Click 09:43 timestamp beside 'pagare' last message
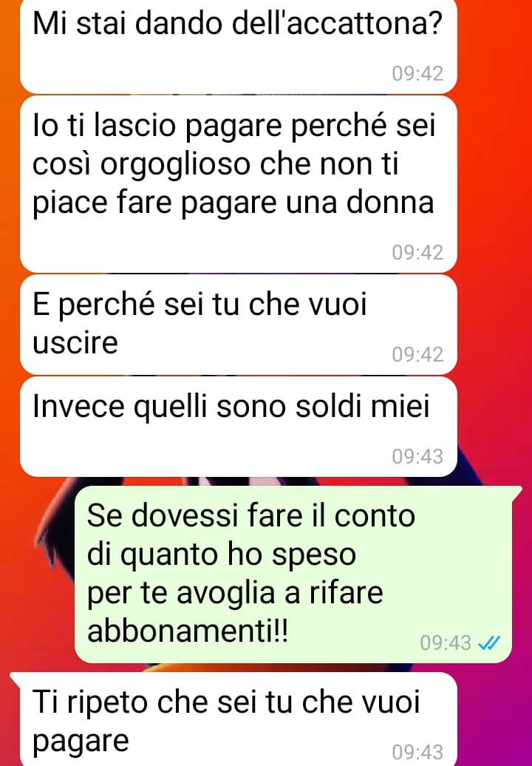 click(x=417, y=753)
